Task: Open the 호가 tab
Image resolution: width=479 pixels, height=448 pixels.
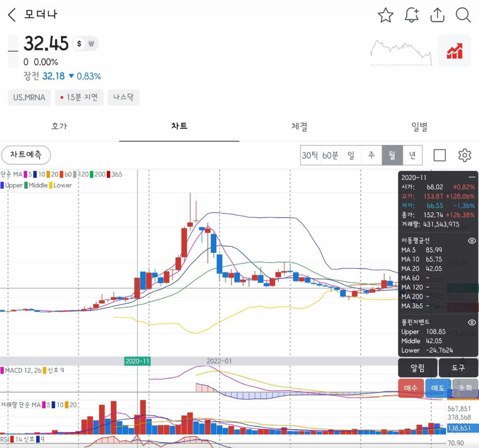Action: coord(60,126)
